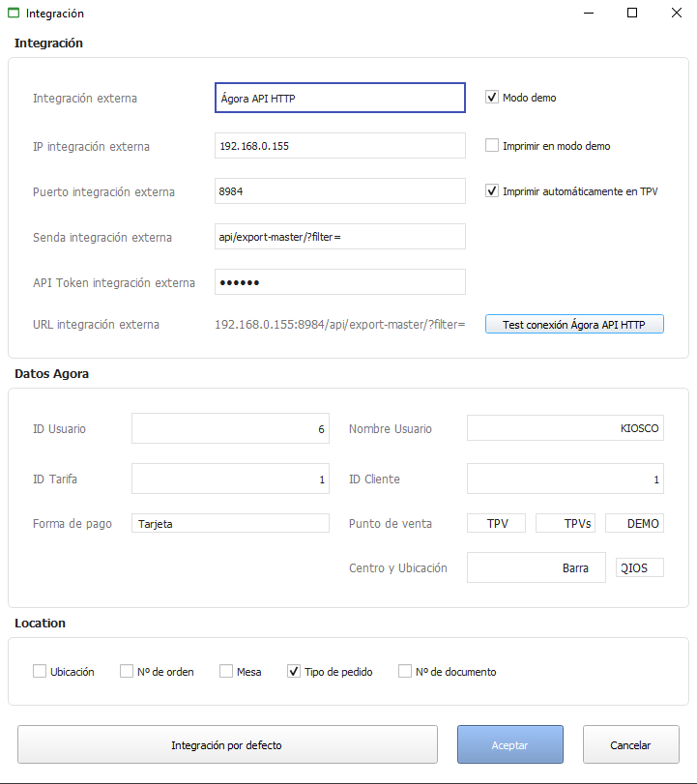Confirm with the Aceptar button
The height and width of the screenshot is (784, 697).
coord(510,744)
